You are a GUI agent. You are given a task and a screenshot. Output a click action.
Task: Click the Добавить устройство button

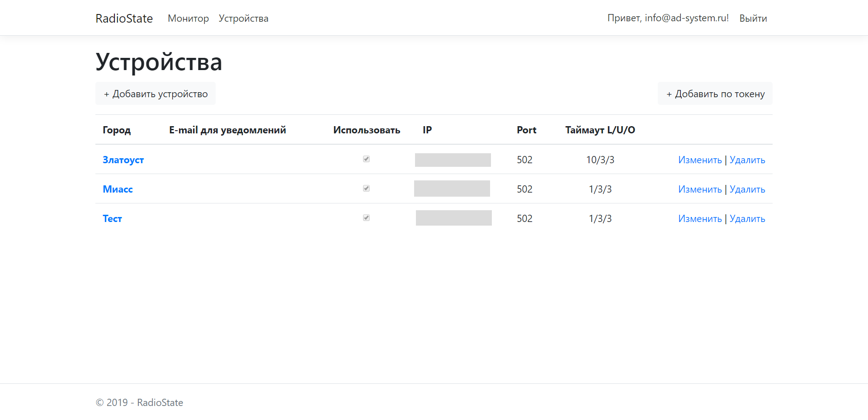tap(156, 94)
